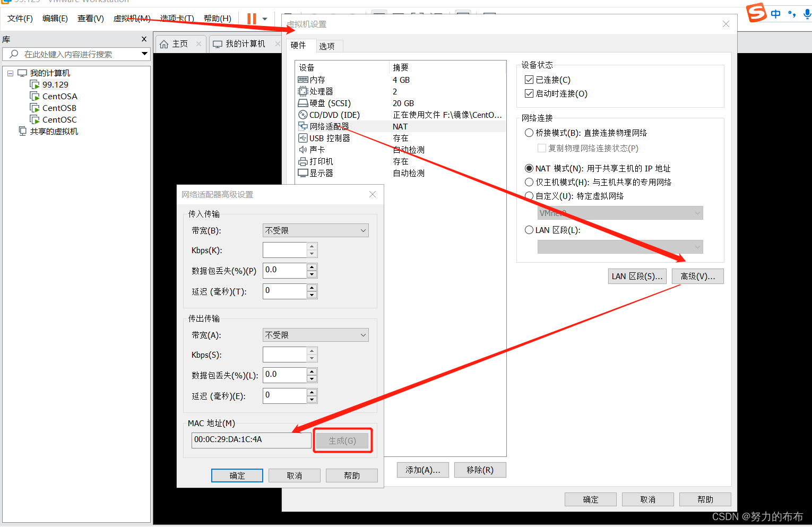
Task: Select the 打印机 device row
Action: point(400,161)
